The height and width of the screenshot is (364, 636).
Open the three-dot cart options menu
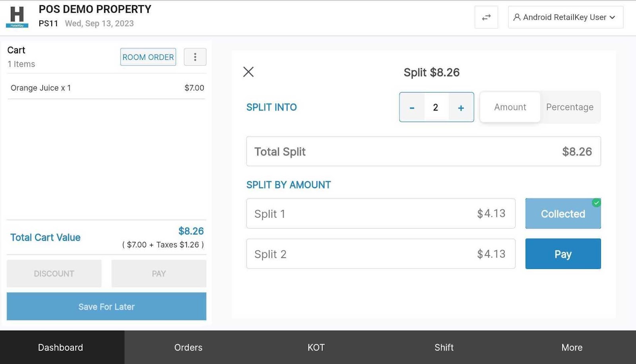pos(195,57)
